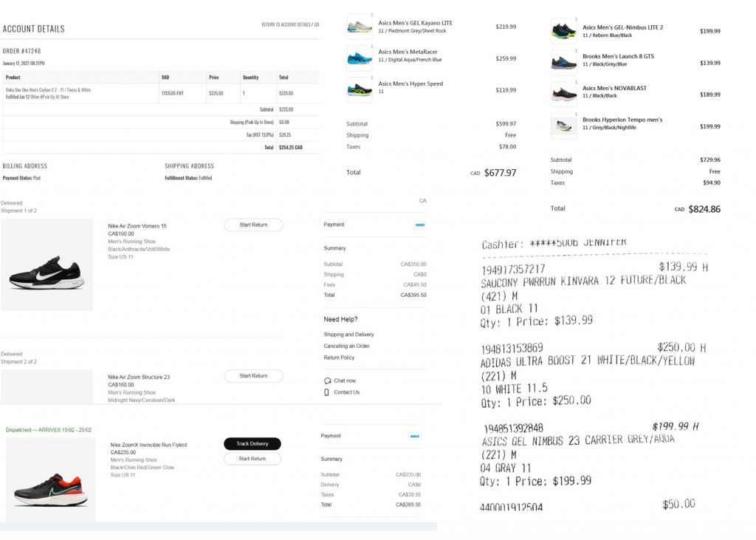Click the CA$265.55 summary total

coord(408,505)
